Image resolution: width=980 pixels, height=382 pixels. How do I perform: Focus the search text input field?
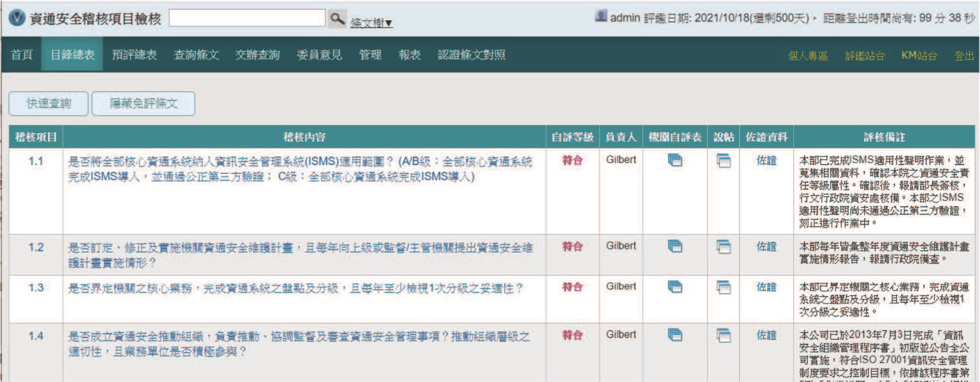click(247, 18)
